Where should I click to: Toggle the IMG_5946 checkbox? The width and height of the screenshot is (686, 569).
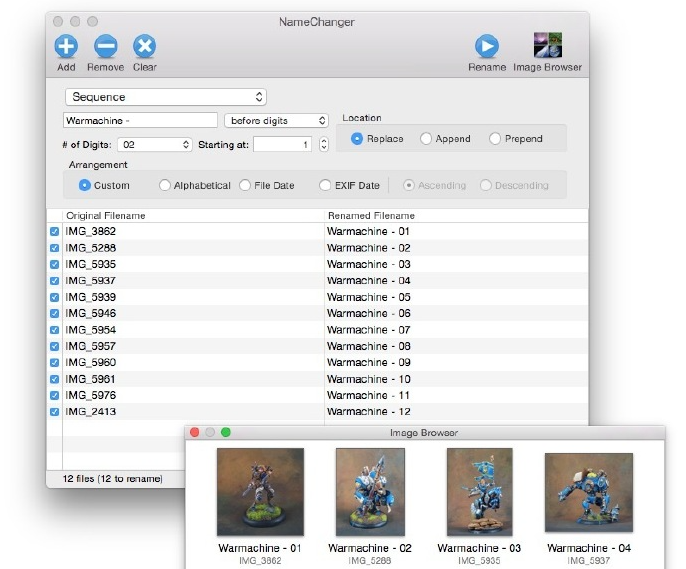click(55, 314)
